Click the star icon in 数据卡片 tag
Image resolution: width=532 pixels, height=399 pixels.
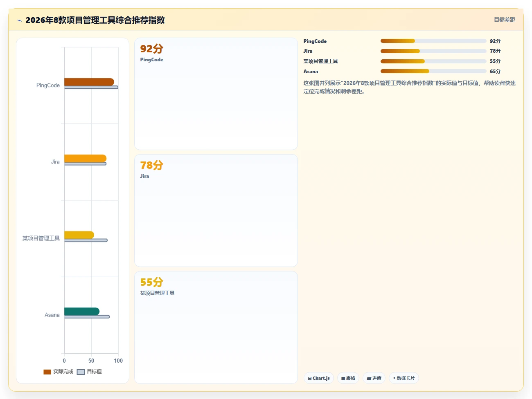394,378
